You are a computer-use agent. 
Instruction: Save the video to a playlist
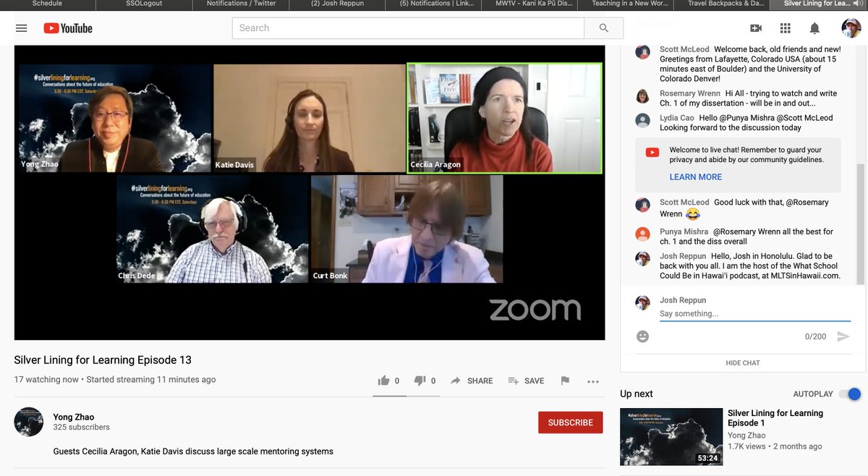526,381
